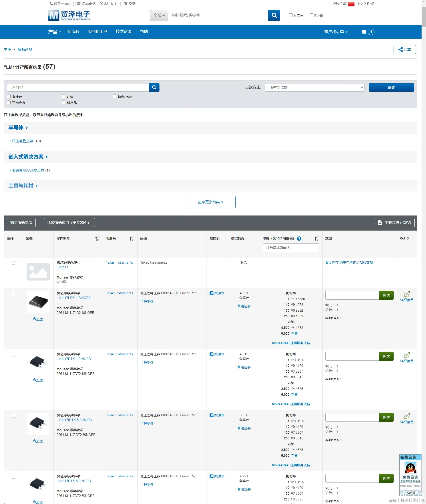
Task: Expand the 嵌入式解决方案 category
Action: [x=28, y=157]
